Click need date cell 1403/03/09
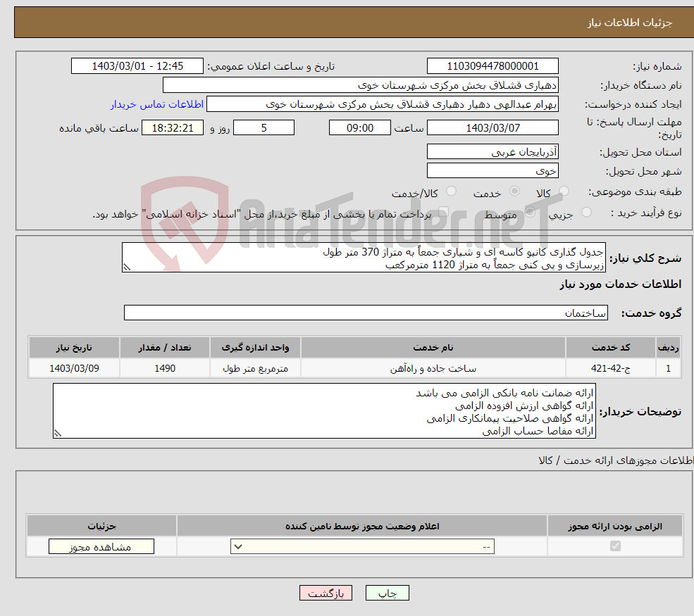Screen dimensions: 694x616 pyautogui.click(x=74, y=368)
